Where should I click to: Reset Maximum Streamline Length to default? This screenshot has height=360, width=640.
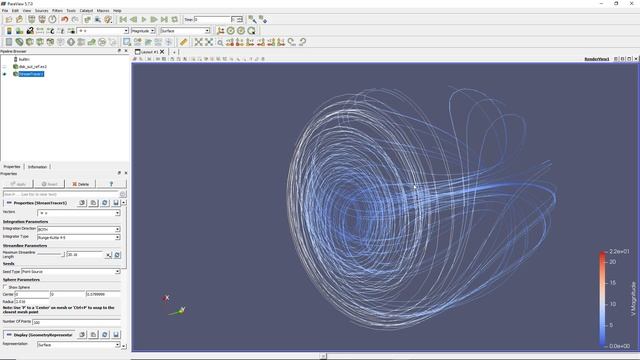pos(117,255)
